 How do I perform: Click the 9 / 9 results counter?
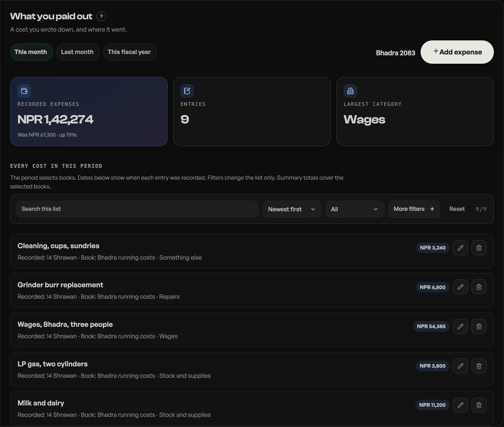click(481, 209)
